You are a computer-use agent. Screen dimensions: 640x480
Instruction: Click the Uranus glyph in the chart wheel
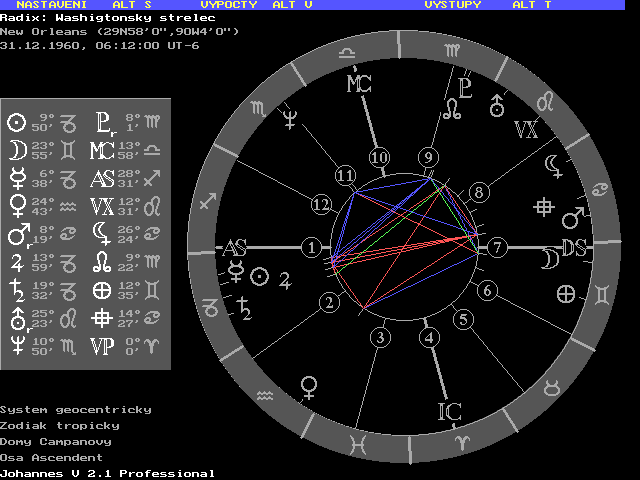pos(497,102)
